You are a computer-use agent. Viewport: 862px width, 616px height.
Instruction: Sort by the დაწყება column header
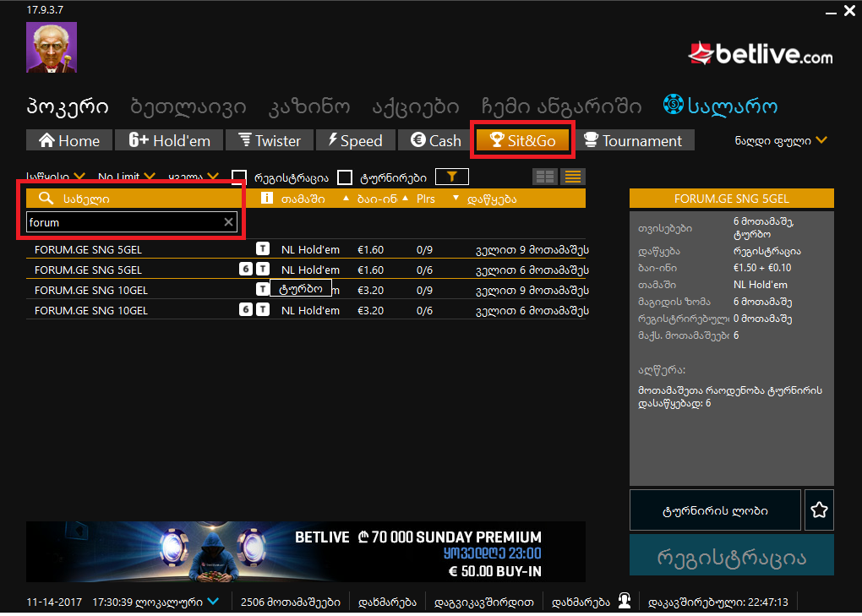pos(492,199)
